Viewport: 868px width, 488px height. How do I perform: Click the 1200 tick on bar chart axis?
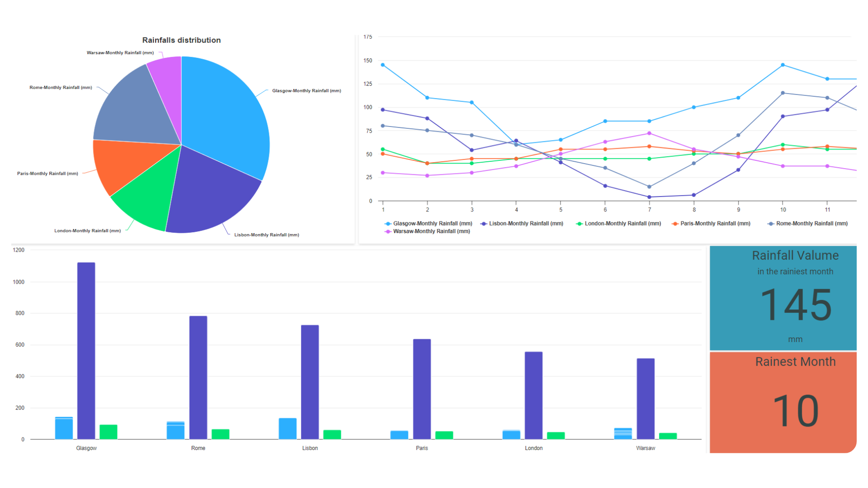19,250
